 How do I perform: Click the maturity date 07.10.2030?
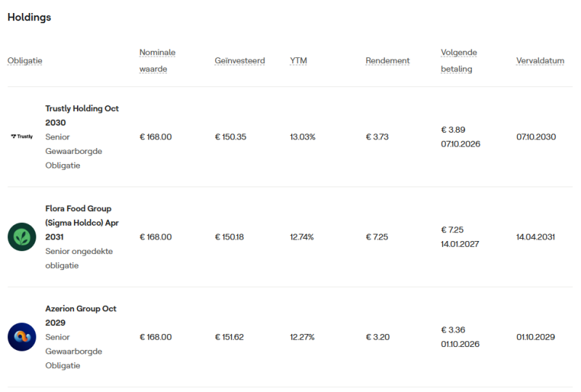536,136
